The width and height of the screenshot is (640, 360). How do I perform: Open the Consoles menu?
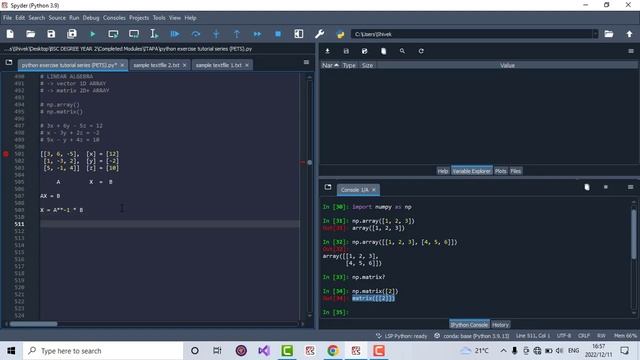pos(114,18)
